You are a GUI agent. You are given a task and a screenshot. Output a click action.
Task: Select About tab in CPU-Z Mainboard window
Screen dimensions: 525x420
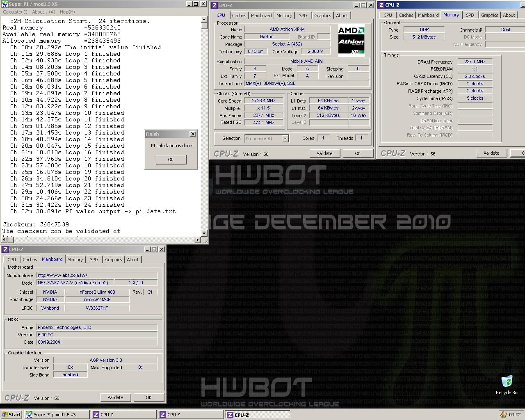click(x=133, y=260)
